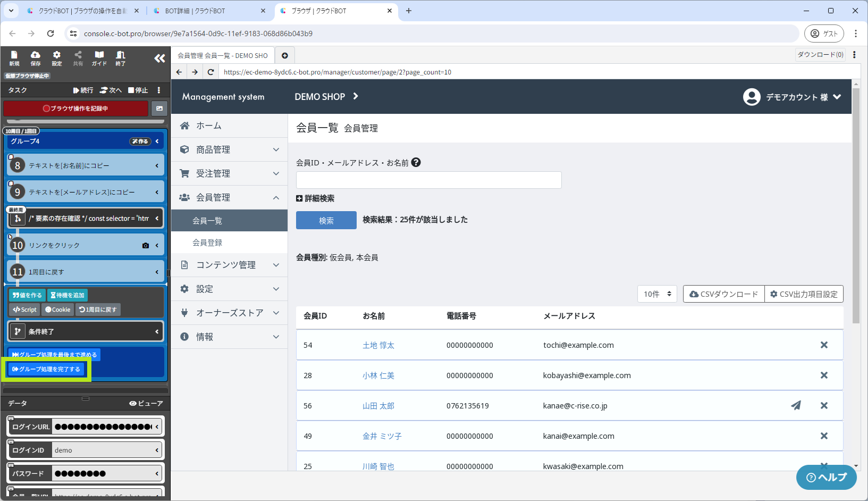
Task: Expand the コンテンツ管理 menu
Action: point(230,265)
